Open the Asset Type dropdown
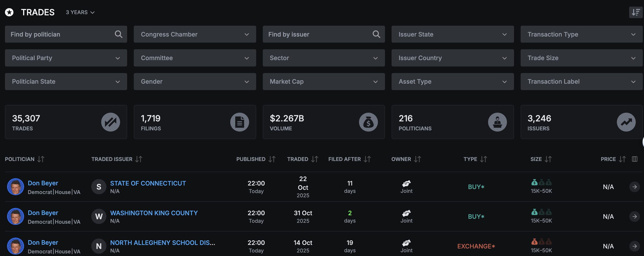Image resolution: width=644 pixels, height=256 pixels. tap(452, 82)
